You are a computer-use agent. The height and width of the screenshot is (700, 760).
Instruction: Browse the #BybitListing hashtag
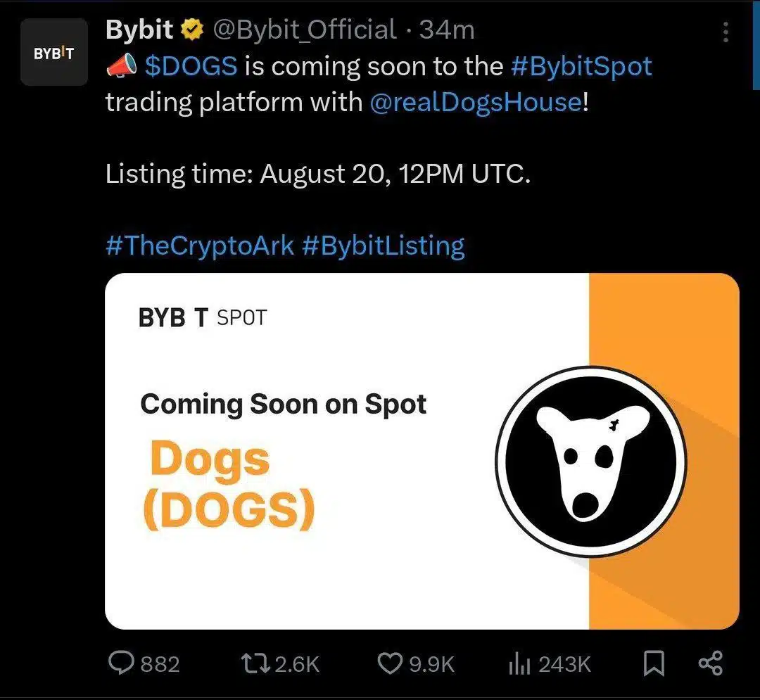tap(383, 245)
